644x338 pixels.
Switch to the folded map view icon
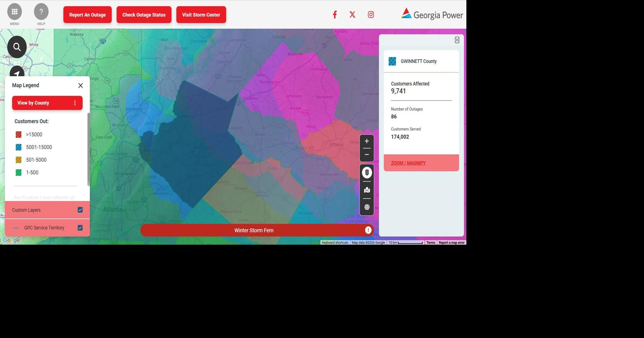(367, 190)
